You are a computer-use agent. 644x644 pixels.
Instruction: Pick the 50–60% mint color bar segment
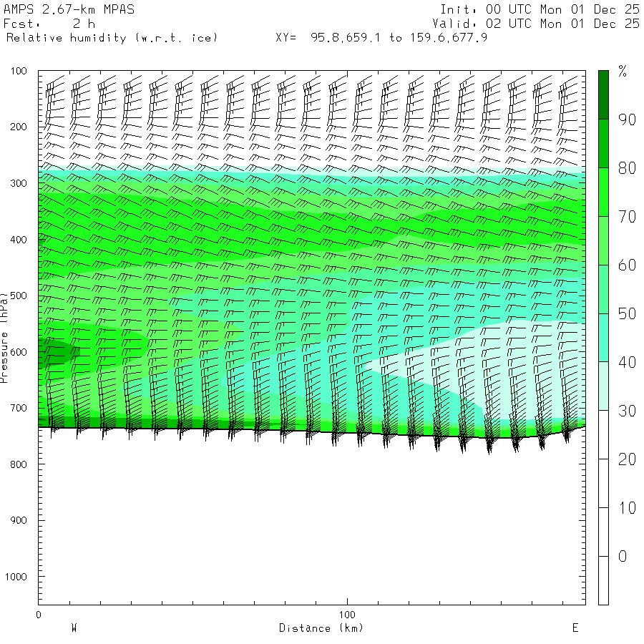pos(603,290)
